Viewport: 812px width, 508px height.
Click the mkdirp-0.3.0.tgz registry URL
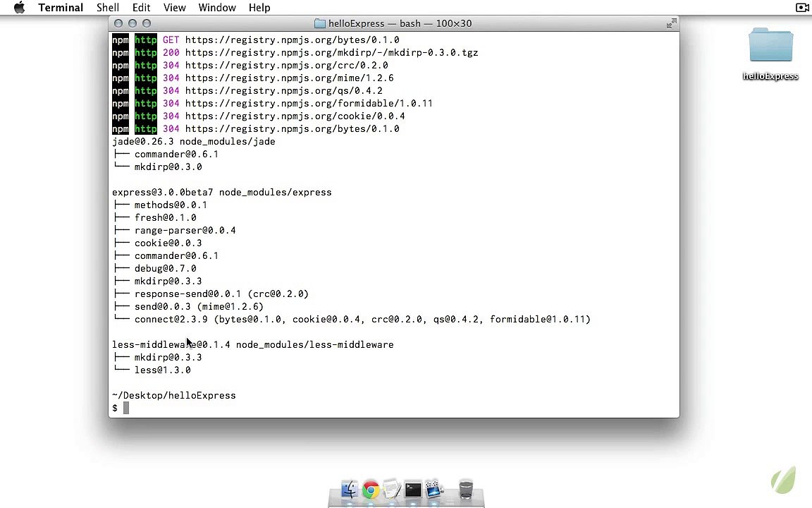tap(331, 53)
